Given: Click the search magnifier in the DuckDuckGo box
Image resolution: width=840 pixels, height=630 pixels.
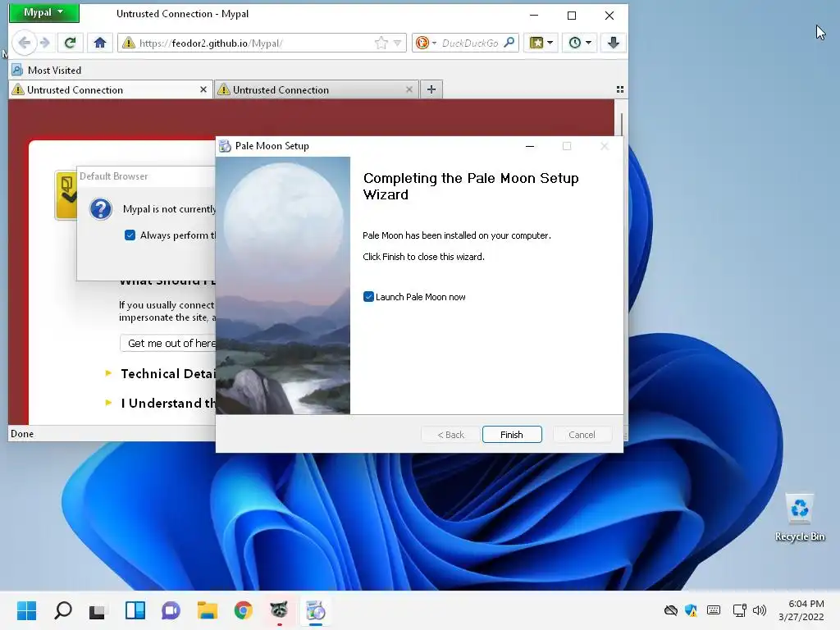Looking at the screenshot, I should pyautogui.click(x=509, y=43).
